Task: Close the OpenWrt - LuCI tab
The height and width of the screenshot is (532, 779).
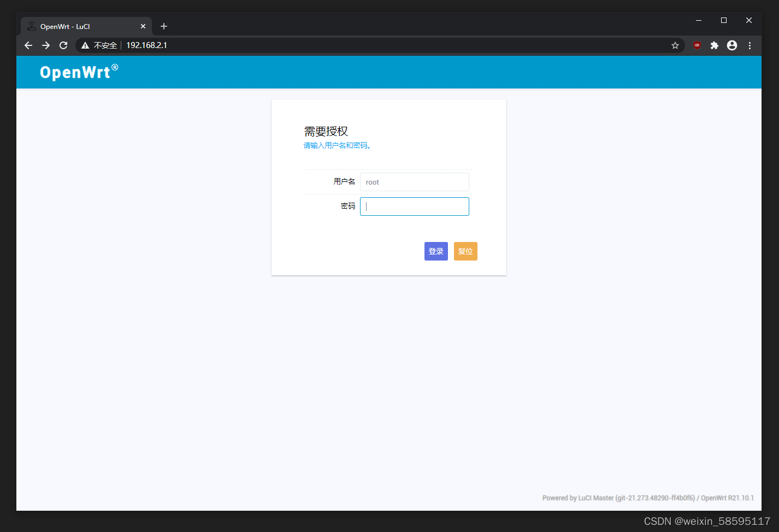Action: 143,26
